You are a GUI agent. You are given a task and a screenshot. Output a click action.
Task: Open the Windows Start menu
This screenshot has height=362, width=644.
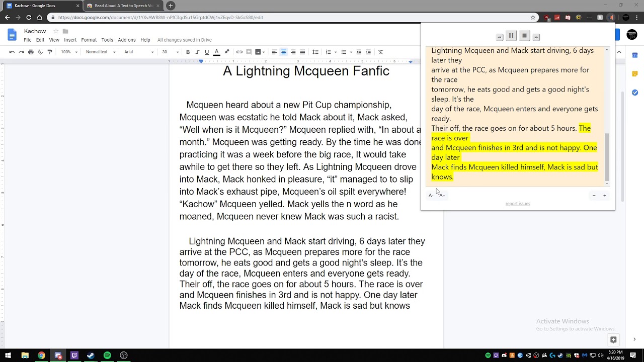point(8,355)
